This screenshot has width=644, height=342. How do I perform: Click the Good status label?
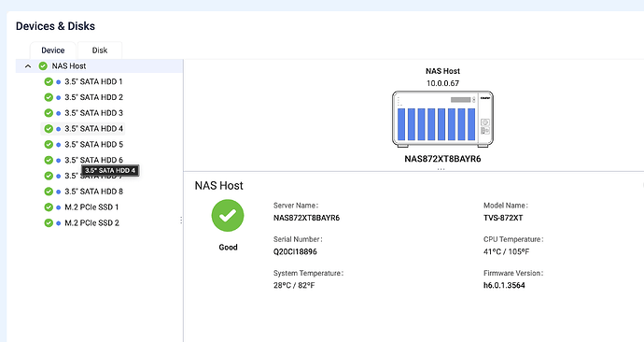point(228,247)
